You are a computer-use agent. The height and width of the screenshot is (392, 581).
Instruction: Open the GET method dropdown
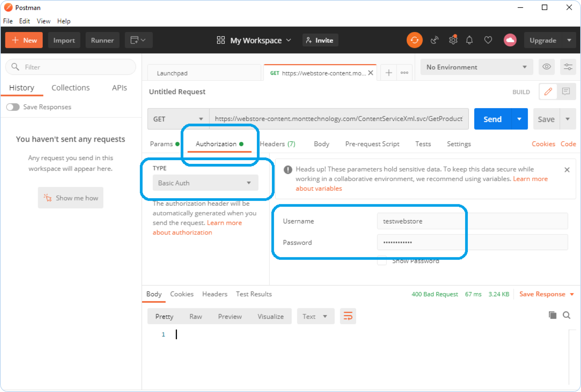click(178, 119)
